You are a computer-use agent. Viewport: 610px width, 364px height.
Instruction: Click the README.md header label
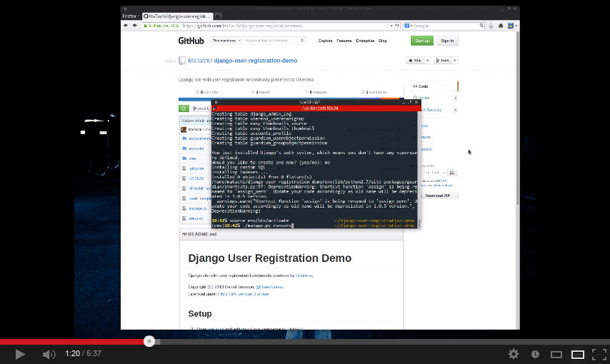click(x=202, y=234)
